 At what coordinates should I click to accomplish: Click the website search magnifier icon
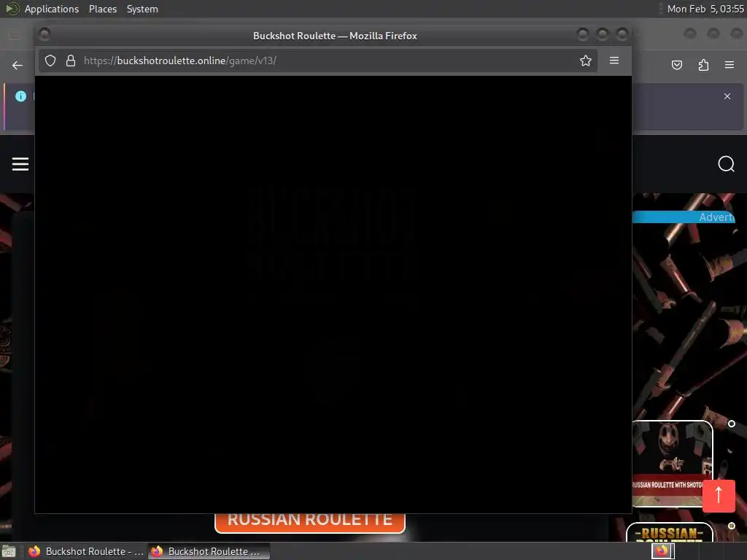[x=726, y=164]
